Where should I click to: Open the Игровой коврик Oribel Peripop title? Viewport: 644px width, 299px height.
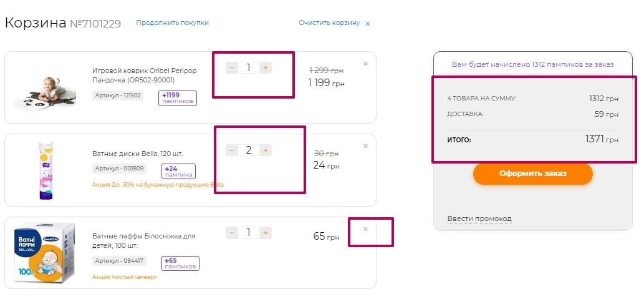click(144, 75)
